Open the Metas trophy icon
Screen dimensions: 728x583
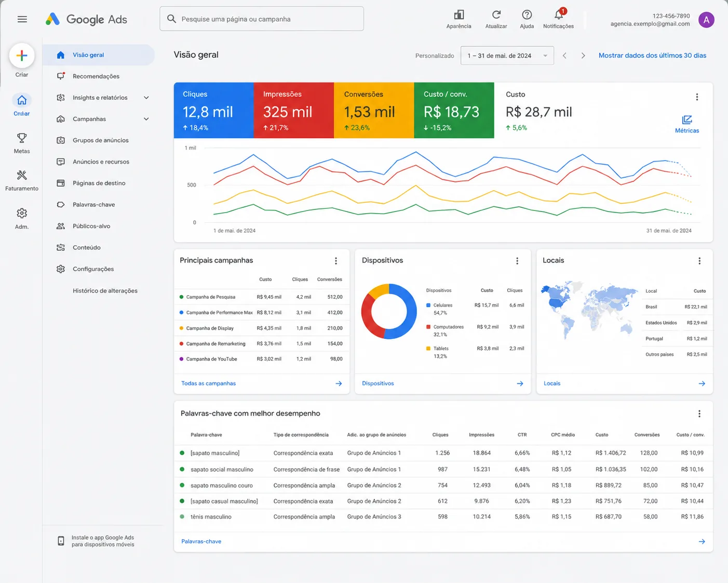(22, 138)
